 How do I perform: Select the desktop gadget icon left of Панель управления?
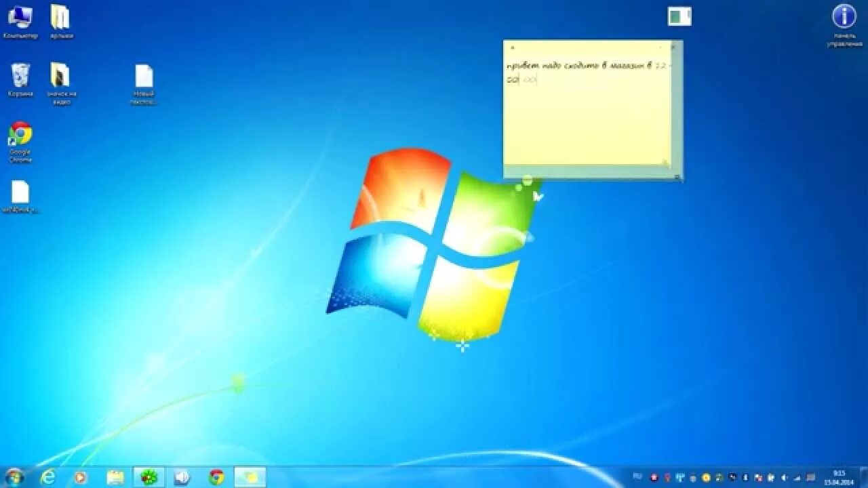679,16
